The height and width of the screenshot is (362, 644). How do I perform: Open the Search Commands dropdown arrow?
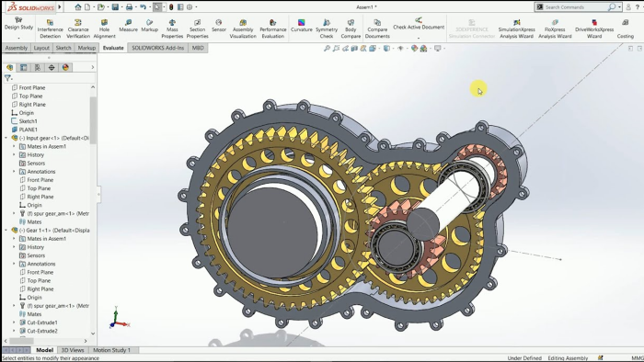pos(619,7)
